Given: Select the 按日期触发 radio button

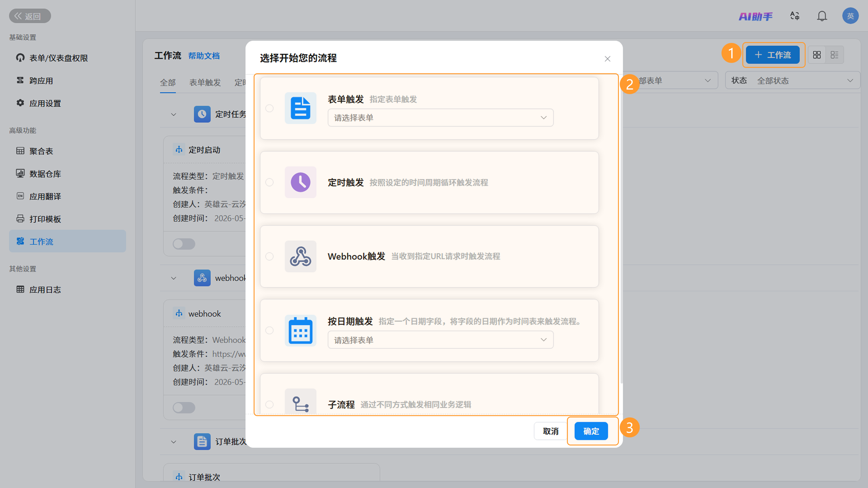Looking at the screenshot, I should [x=269, y=330].
